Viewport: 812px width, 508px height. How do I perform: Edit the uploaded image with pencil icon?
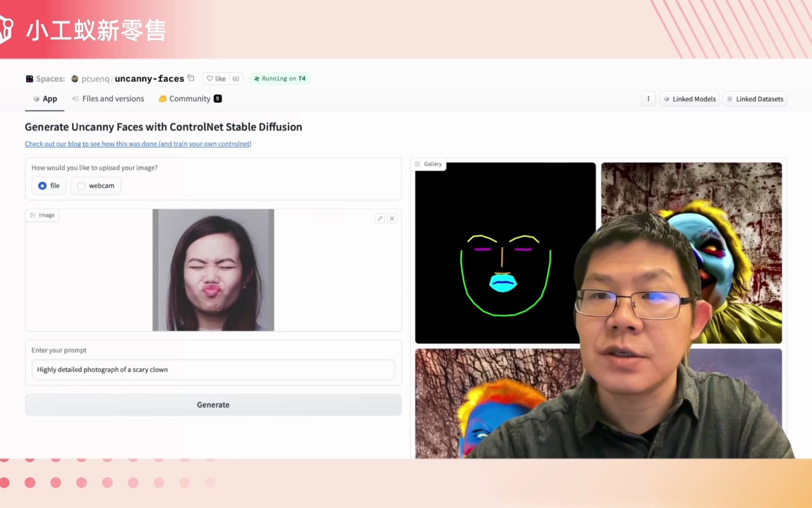(380, 218)
